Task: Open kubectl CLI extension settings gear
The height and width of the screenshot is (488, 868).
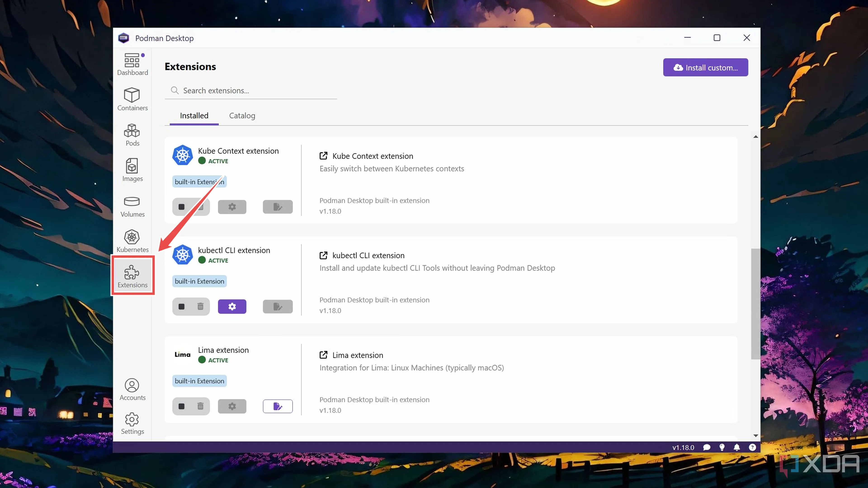Action: click(232, 307)
